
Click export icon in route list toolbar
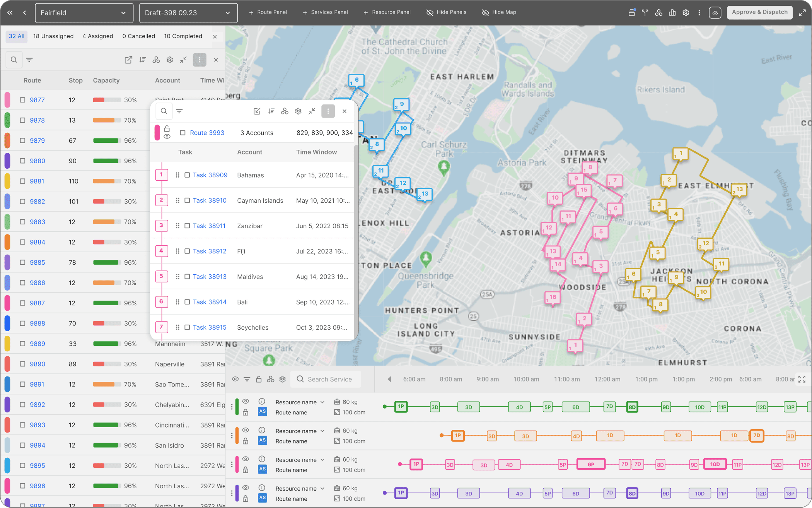(128, 60)
